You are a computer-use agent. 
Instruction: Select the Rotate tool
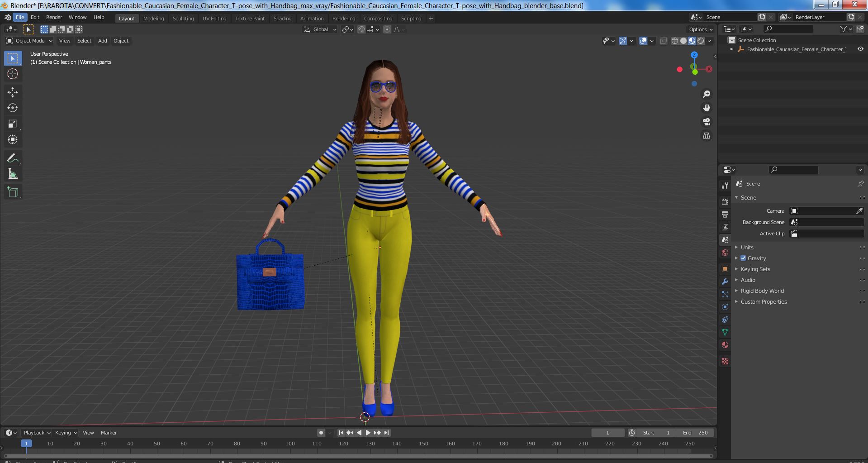pos(13,108)
